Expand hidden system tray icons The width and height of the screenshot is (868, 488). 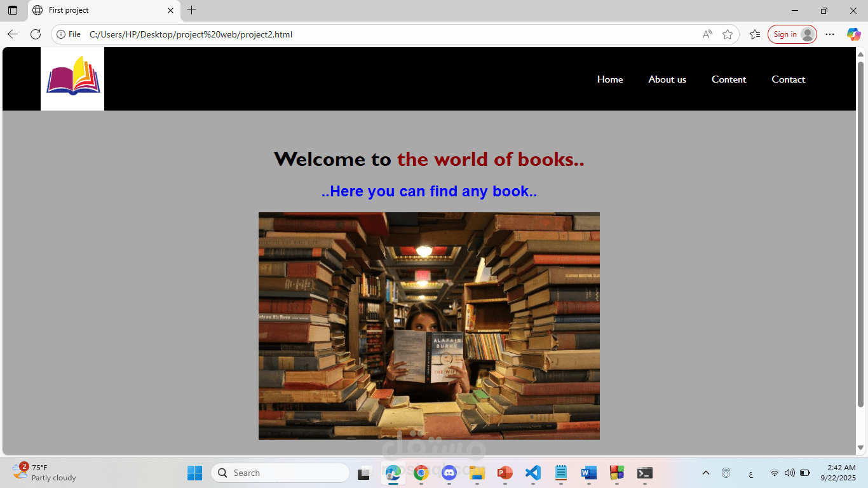706,473
